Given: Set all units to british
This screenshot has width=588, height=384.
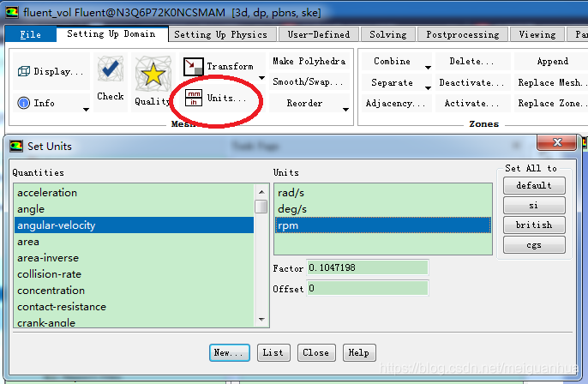Looking at the screenshot, I should click(534, 225).
